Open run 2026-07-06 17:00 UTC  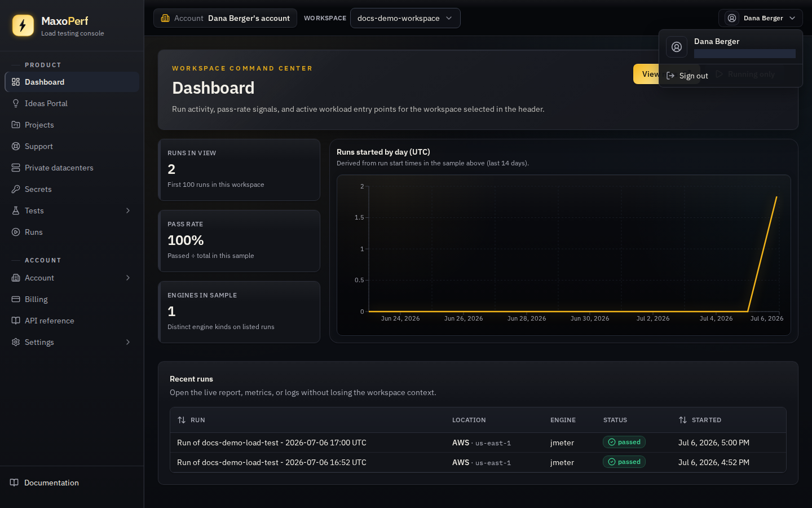tap(272, 443)
